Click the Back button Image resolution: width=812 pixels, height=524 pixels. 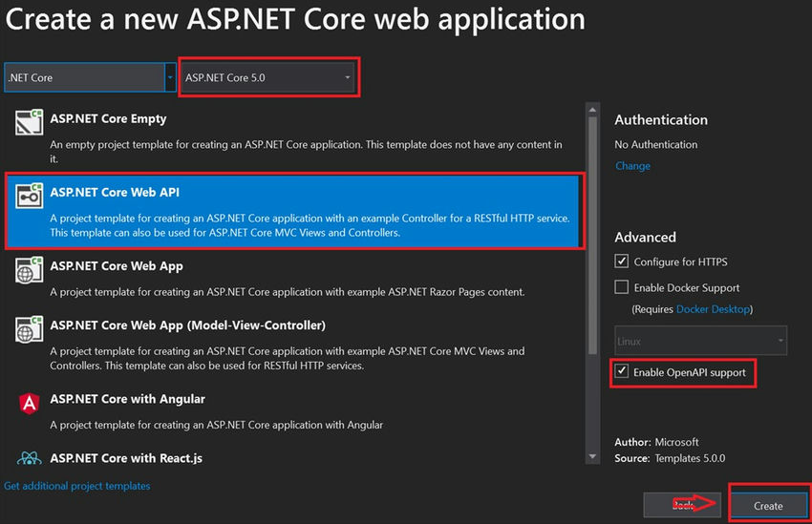(x=682, y=505)
